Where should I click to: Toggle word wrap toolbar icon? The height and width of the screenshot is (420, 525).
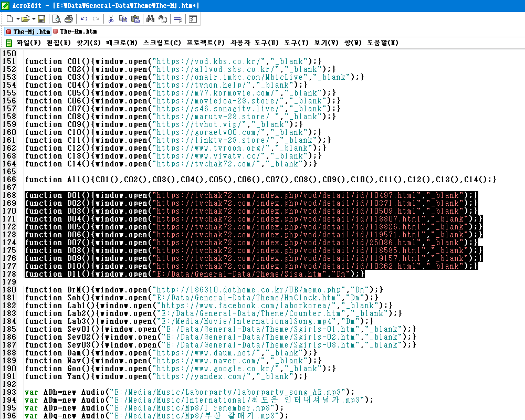(178, 19)
